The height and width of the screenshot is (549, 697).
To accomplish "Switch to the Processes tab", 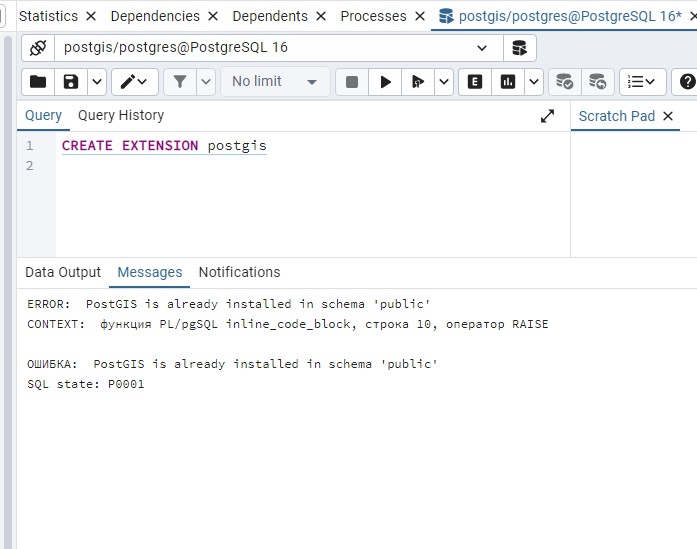I will point(373,16).
